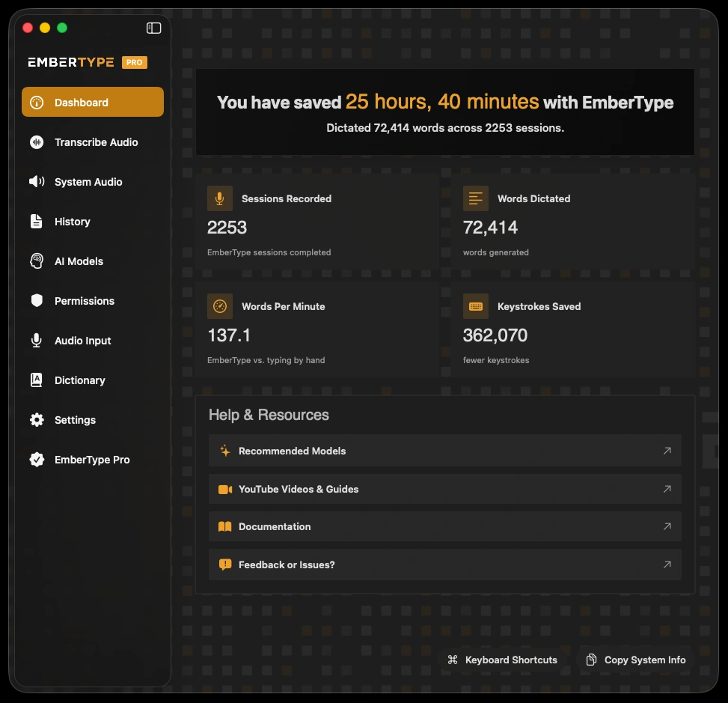Open the Recommended Models resource link
This screenshot has height=703, width=728.
pos(445,451)
